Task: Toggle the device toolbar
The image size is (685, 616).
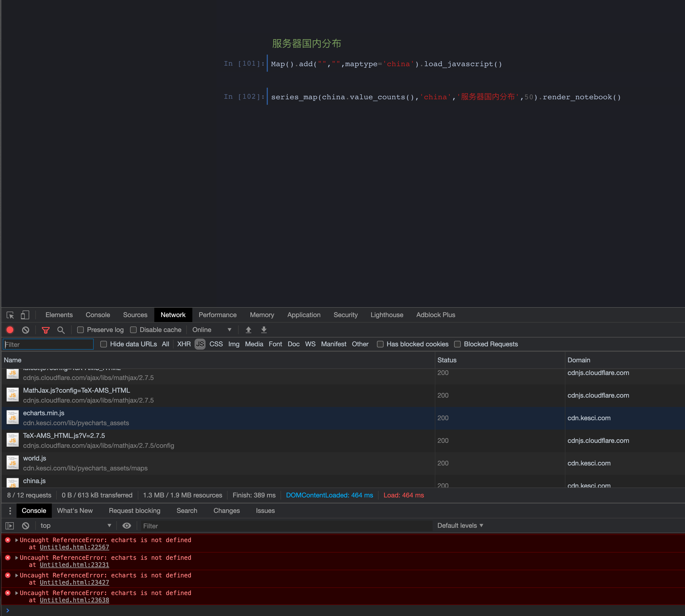Action: [x=25, y=315]
